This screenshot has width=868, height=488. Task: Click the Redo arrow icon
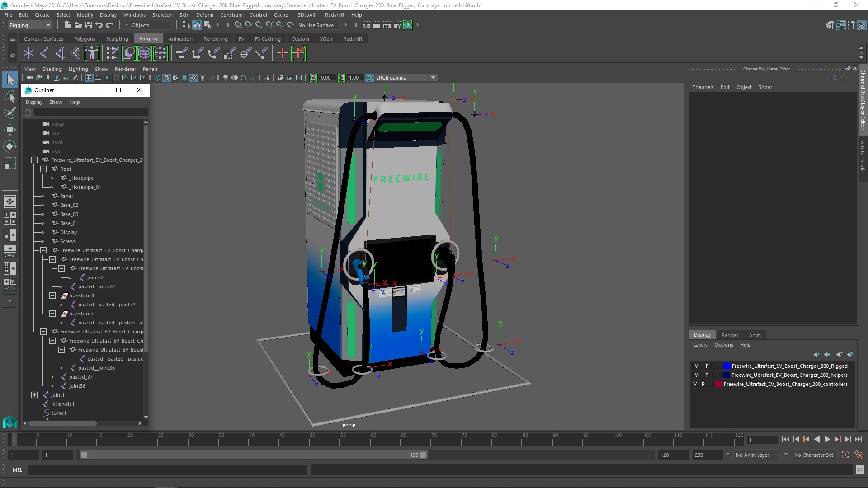pyautogui.click(x=109, y=25)
